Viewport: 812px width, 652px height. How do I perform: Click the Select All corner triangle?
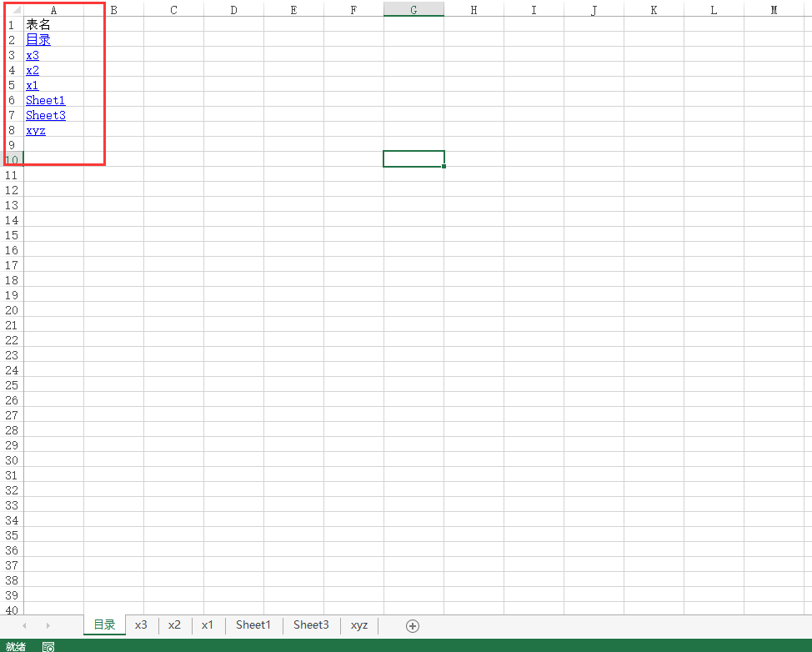click(17, 10)
